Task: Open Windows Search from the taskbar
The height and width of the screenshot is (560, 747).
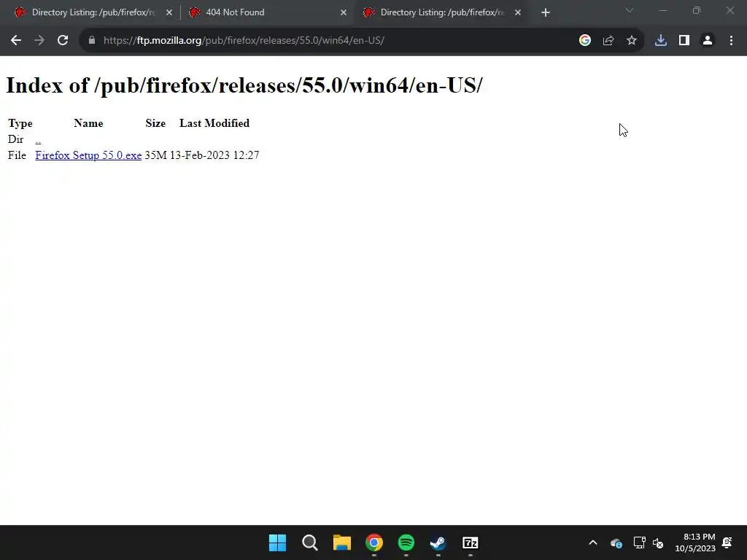Action: pyautogui.click(x=309, y=542)
